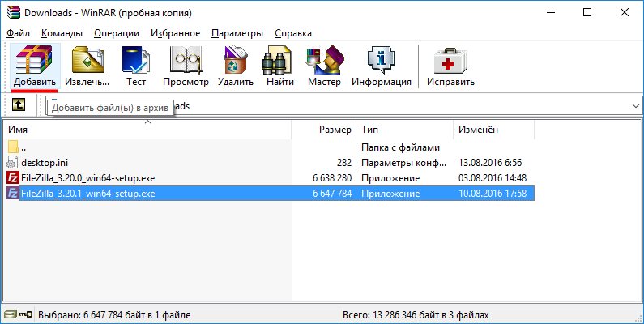The image size is (644, 324).
Task: Open the Избранное menu
Action: (175, 33)
